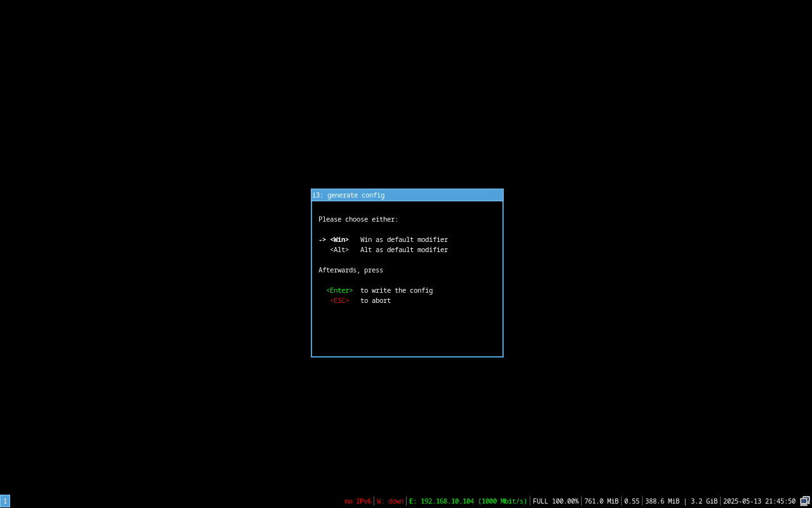The height and width of the screenshot is (508, 812).
Task: Click the 'no IPv6' status entry
Action: (x=358, y=502)
